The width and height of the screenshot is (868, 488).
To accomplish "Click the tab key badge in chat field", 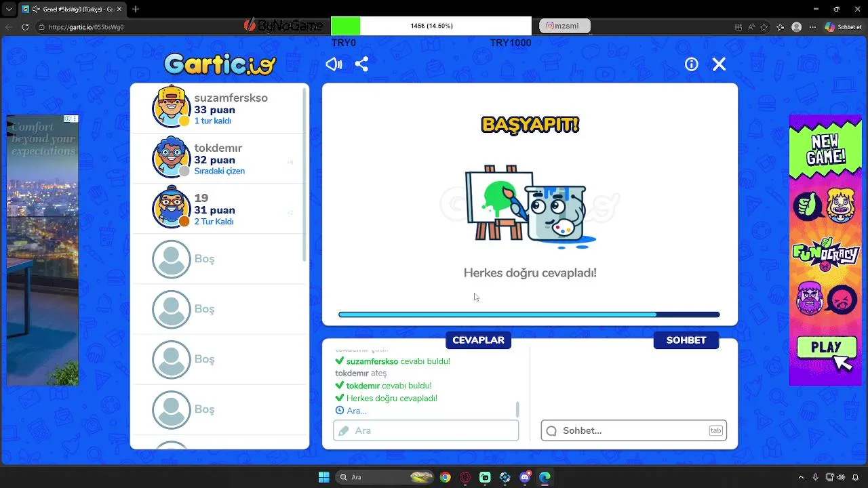I will tap(715, 430).
